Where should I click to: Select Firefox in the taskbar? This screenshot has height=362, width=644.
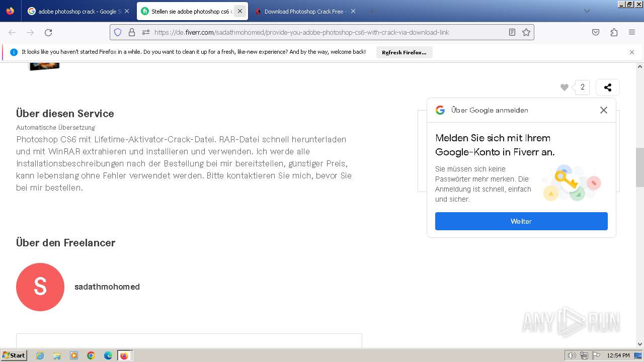(124, 355)
